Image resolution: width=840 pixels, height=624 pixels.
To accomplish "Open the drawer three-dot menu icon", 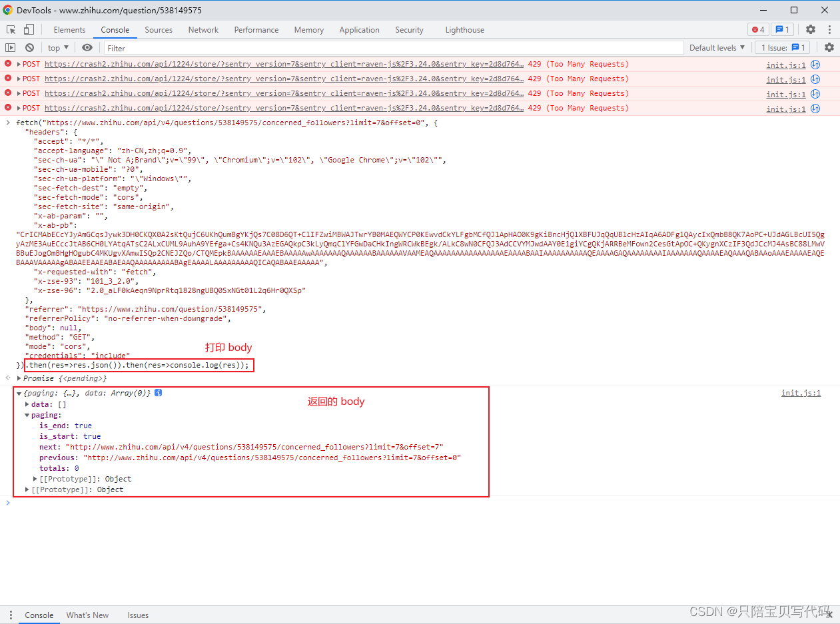I will tap(10, 615).
